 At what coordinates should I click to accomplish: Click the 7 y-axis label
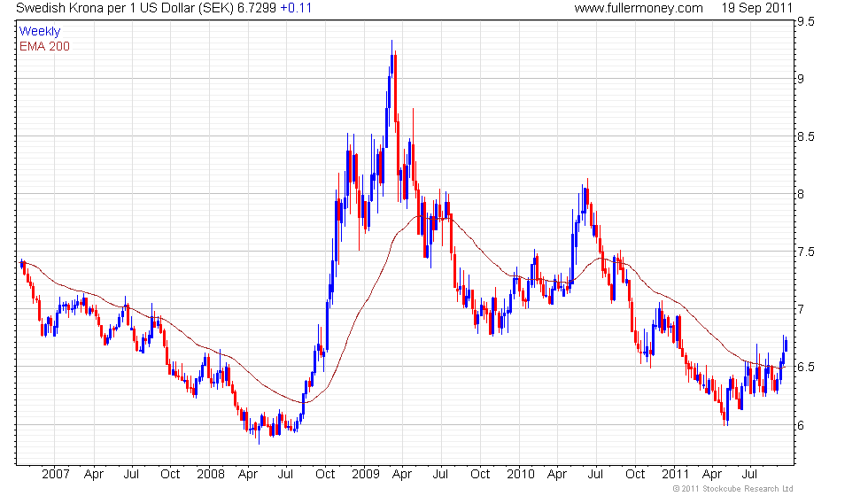pos(801,309)
